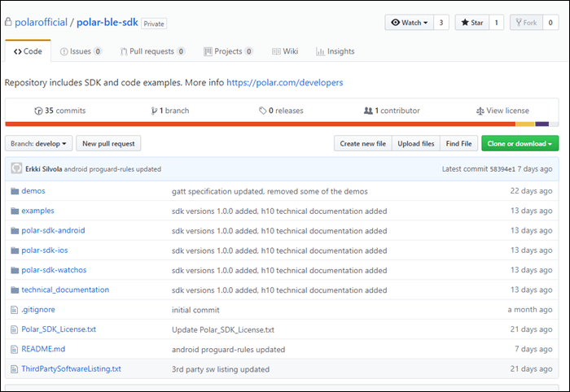Open the watchers count 3
Screen dimensions: 570x392
441,23
